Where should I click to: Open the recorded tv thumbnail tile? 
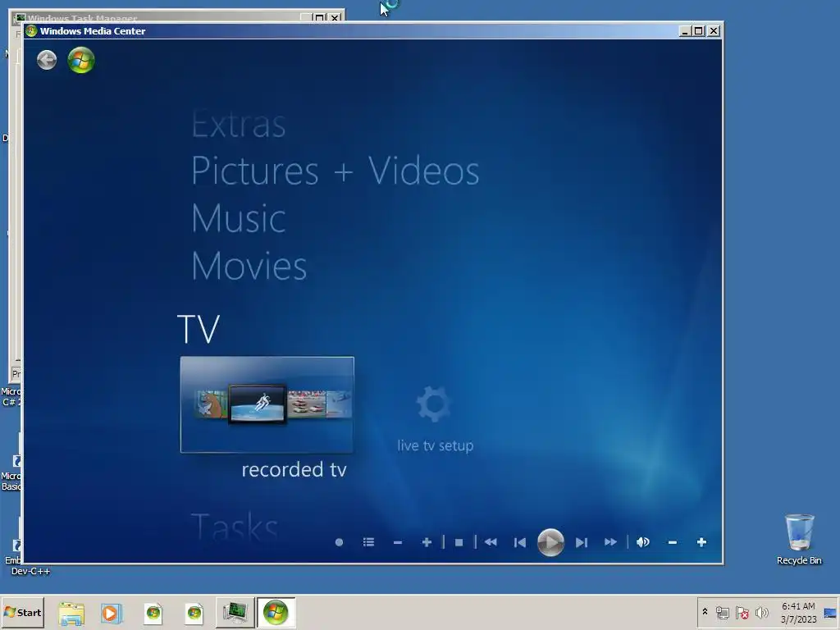click(267, 404)
